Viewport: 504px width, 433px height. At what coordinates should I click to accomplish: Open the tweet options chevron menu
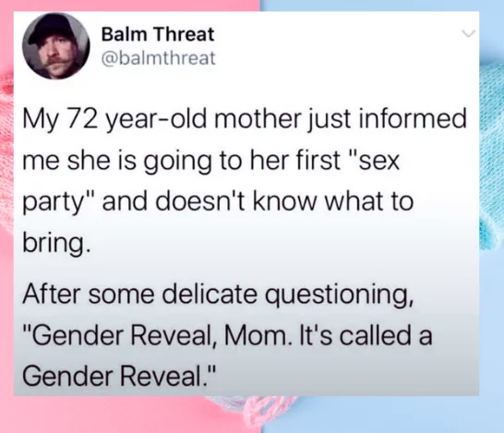(x=468, y=33)
